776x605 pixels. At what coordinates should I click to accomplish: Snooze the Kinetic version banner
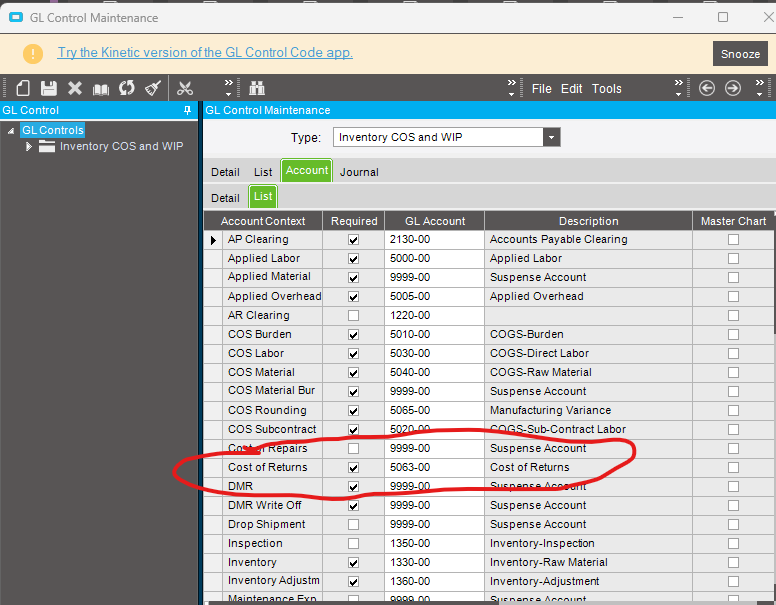[740, 53]
